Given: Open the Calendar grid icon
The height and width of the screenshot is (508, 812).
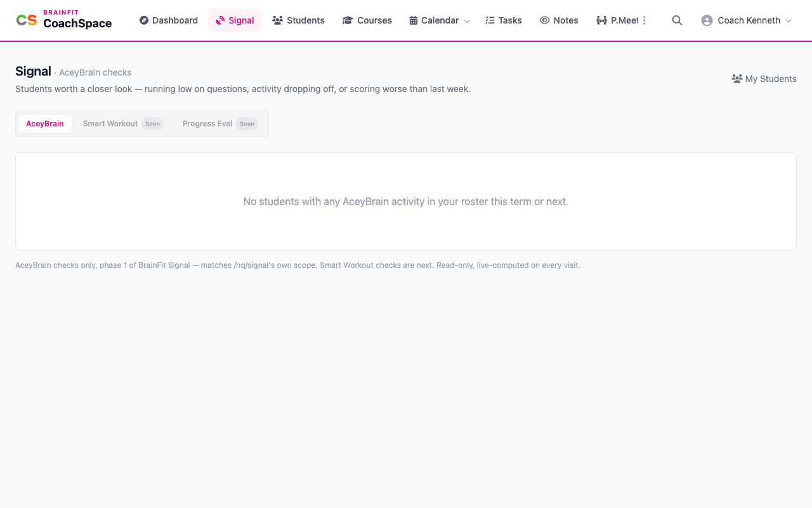Looking at the screenshot, I should coord(414,20).
